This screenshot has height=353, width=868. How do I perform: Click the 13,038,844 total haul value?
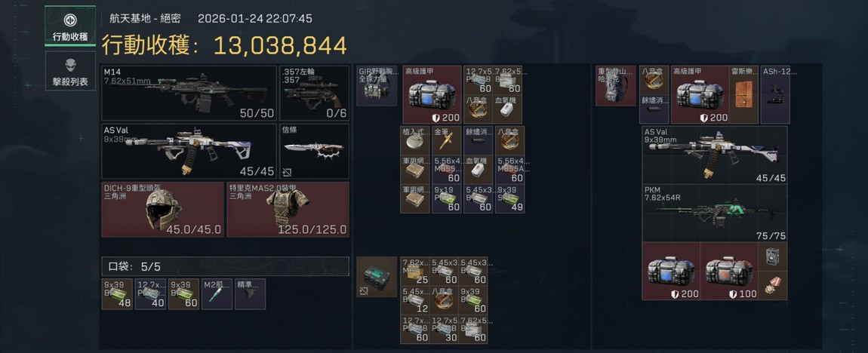[279, 46]
